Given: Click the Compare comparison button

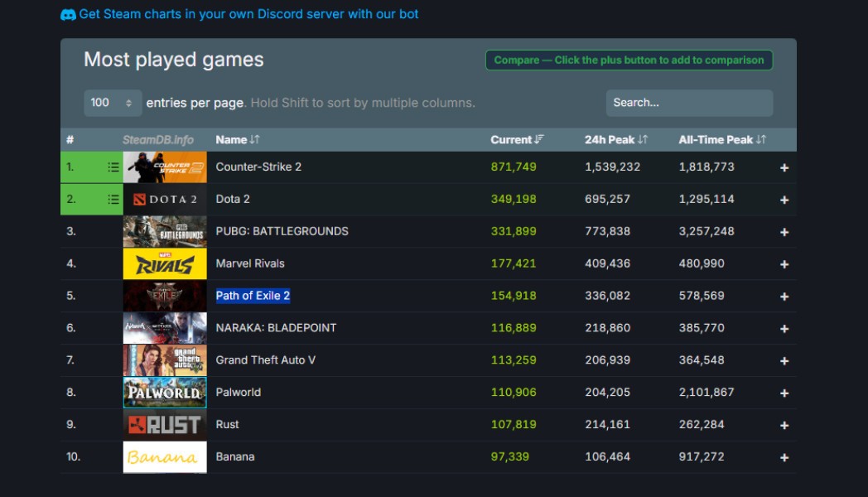Looking at the screenshot, I should point(629,60).
